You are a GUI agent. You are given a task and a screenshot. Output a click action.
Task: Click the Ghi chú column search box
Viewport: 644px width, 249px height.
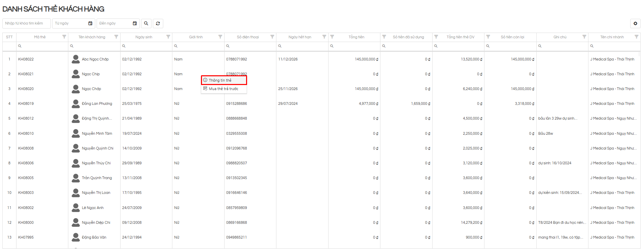pyautogui.click(x=564, y=46)
